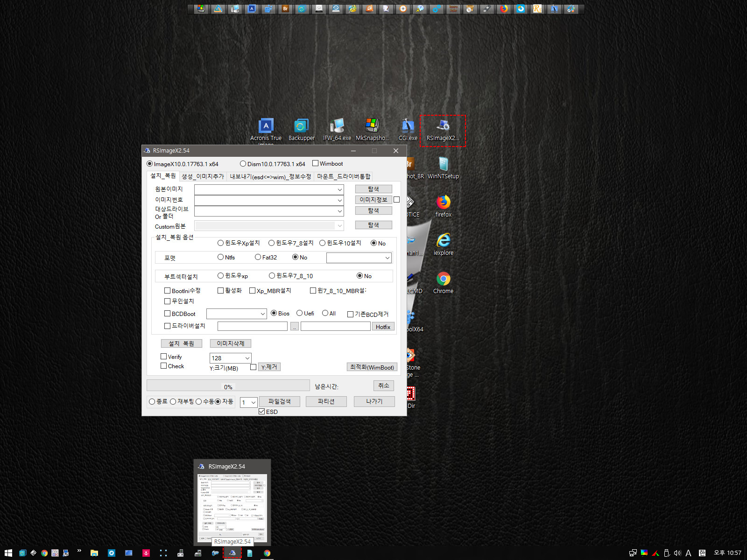Click 'Rs' icon in top dock

[537, 9]
